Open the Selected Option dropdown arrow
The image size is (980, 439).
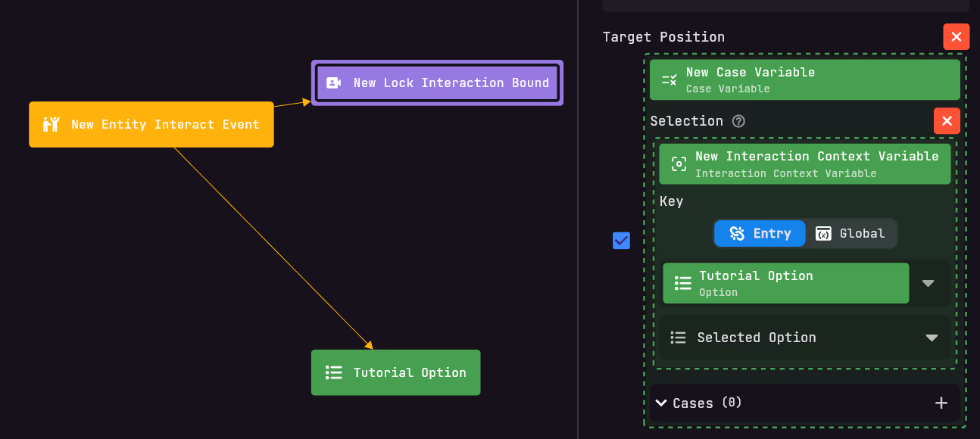pyautogui.click(x=932, y=338)
